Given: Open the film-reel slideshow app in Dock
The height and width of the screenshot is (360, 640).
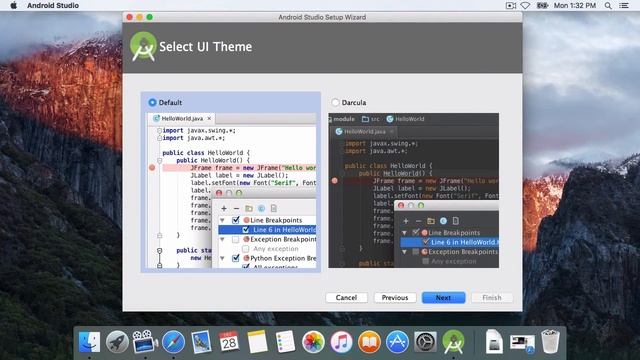Looking at the screenshot, I should coord(145,342).
